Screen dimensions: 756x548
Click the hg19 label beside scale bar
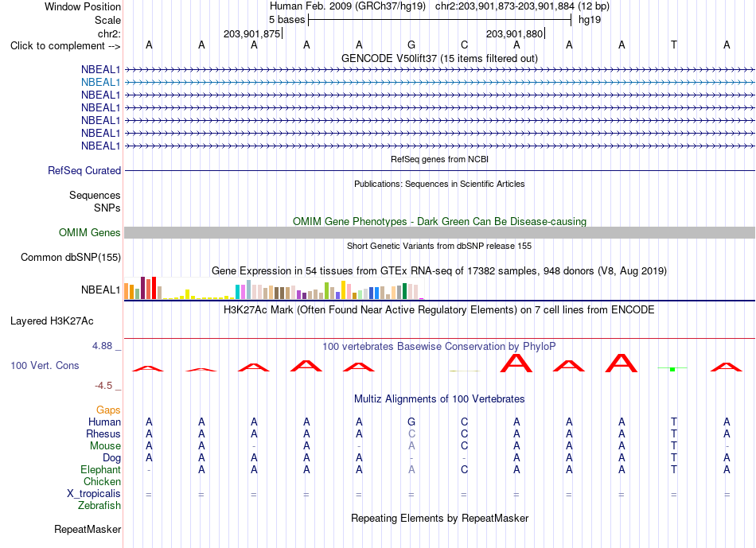point(590,20)
